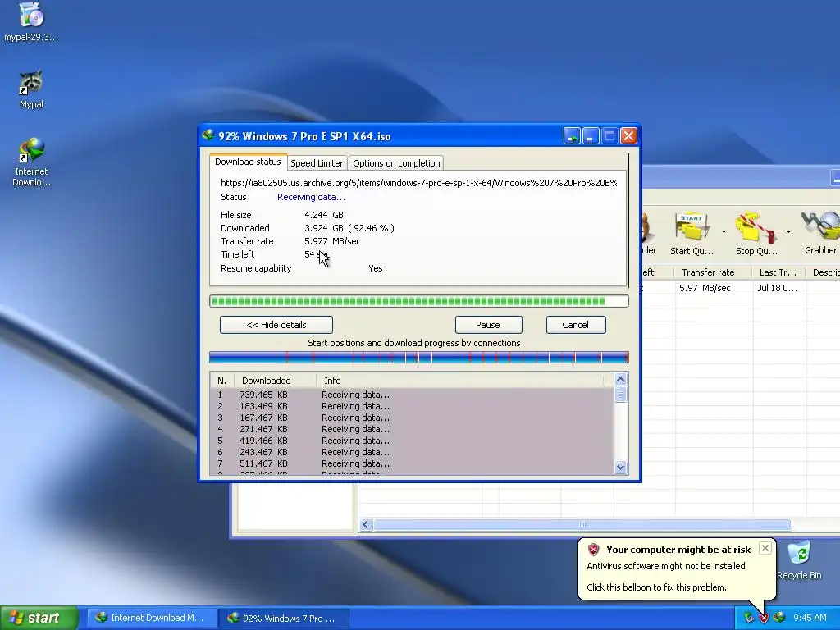Sort by Transfer rate column in IDM
This screenshot has width=840, height=630.
coord(713,272)
